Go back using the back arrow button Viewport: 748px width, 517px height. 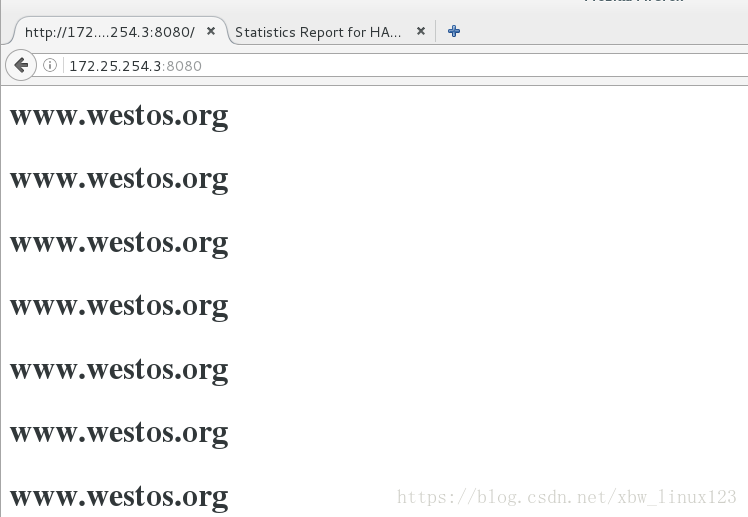(21, 65)
